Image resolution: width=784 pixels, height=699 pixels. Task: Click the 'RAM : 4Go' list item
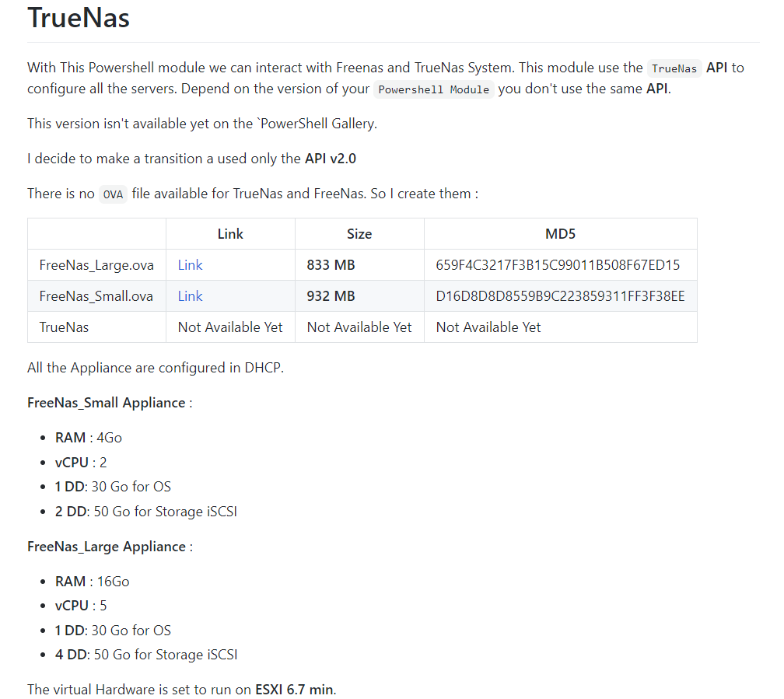tap(89, 438)
